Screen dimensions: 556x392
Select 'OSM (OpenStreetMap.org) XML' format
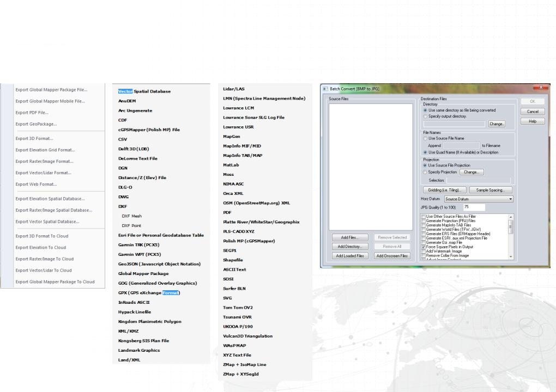(256, 203)
